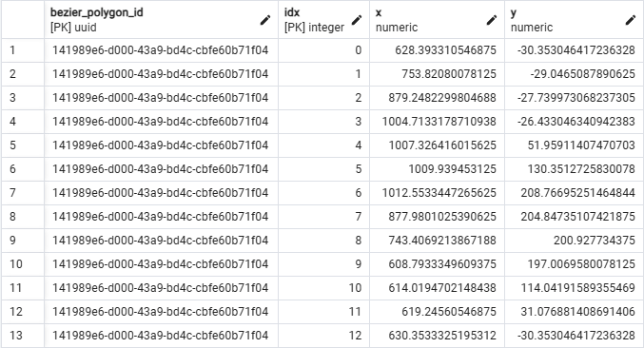Click x cell 743.4069213867188

click(437, 241)
